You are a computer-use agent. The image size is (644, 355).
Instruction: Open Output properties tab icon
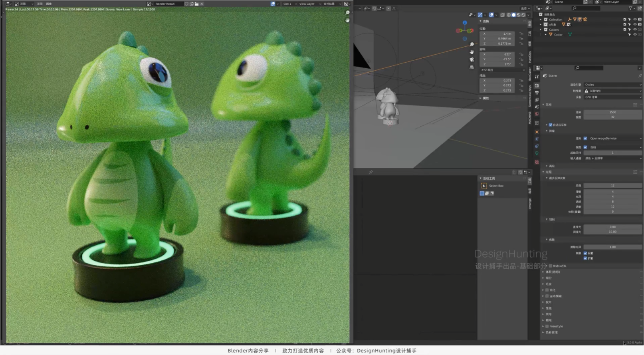pyautogui.click(x=537, y=93)
